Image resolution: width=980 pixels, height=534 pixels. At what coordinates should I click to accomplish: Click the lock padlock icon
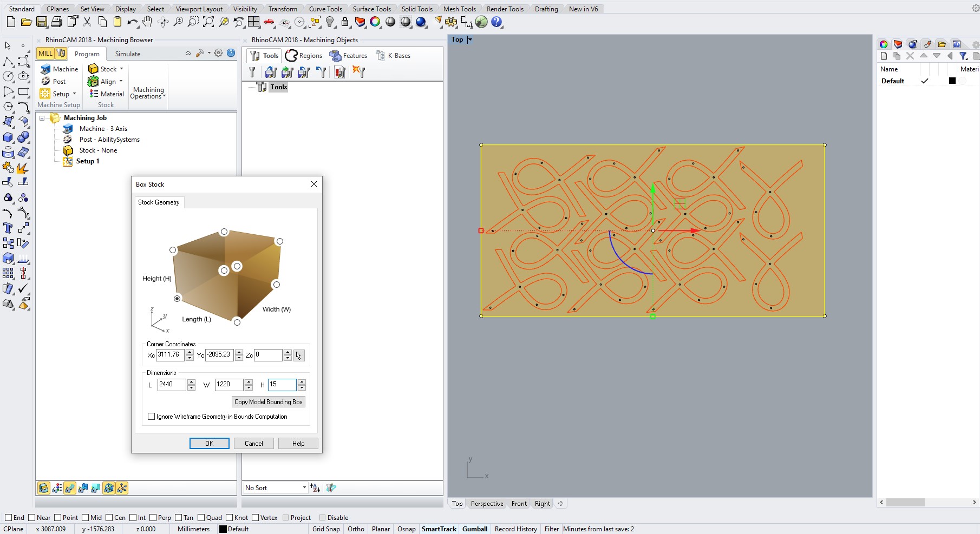click(345, 22)
